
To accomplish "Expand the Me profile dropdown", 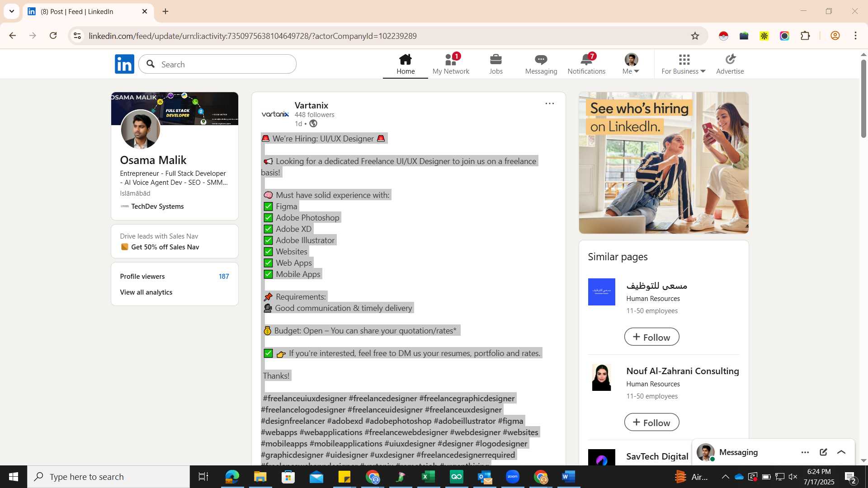I will coord(631,64).
